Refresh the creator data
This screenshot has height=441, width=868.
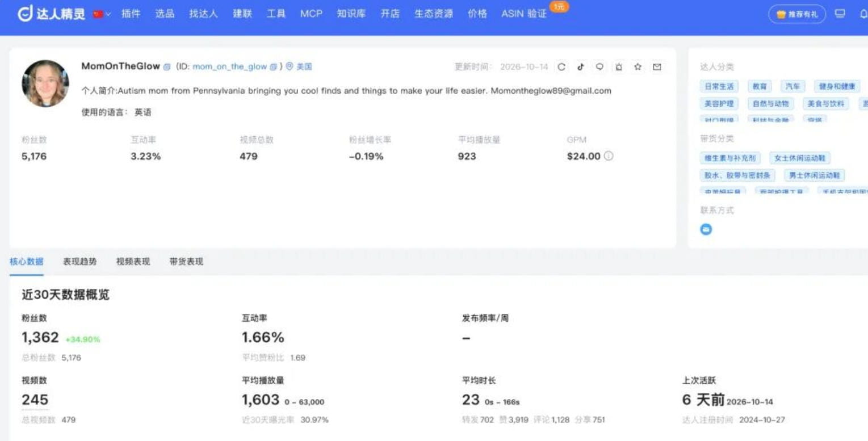(x=561, y=67)
